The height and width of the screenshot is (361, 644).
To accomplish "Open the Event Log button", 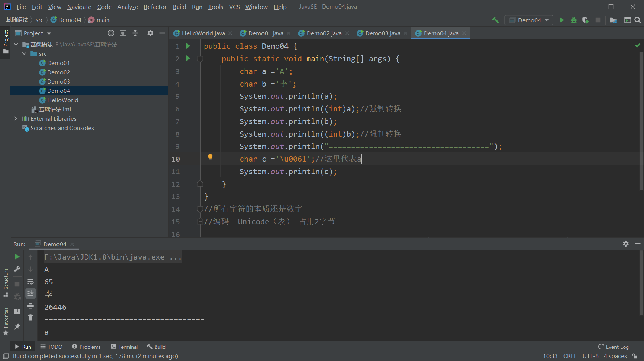I will 614,347.
